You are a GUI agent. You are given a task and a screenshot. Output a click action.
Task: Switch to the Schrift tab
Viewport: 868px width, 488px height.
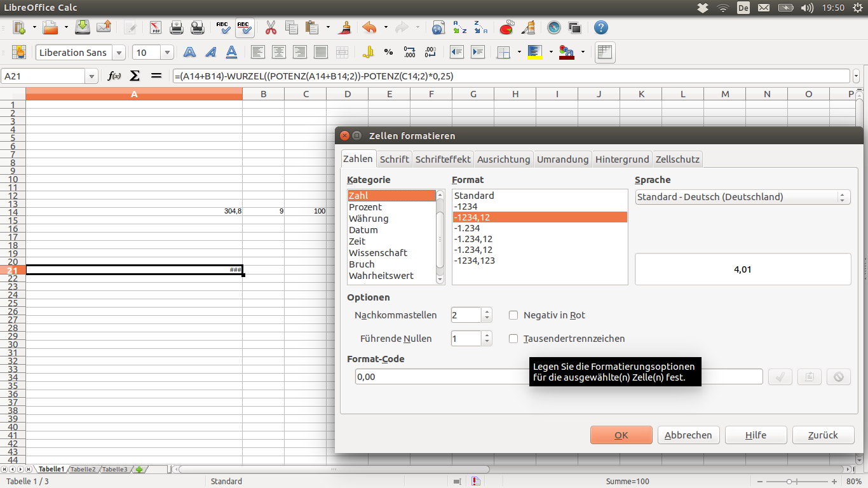[x=394, y=159]
